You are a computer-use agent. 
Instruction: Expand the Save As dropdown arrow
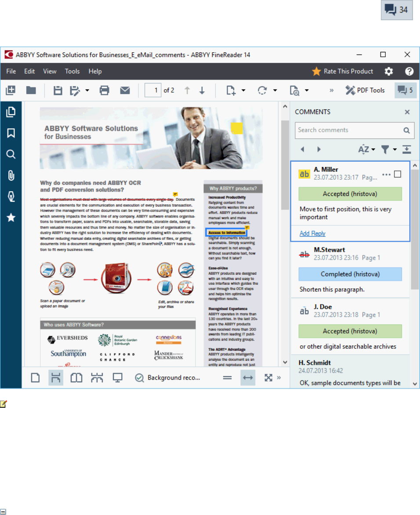coord(87,91)
